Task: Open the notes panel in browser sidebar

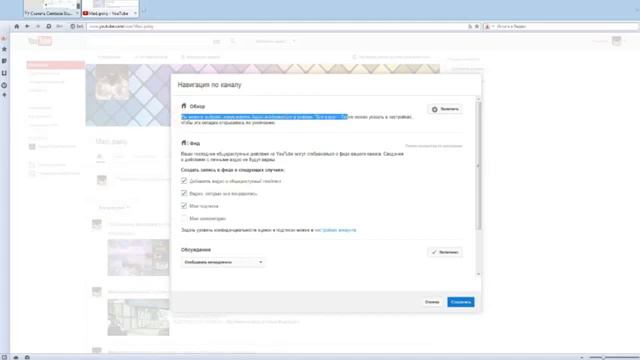Action: (x=4, y=61)
